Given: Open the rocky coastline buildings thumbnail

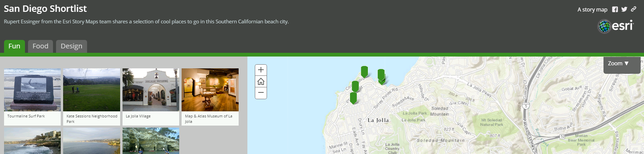Looking at the screenshot, I should pos(32,141).
